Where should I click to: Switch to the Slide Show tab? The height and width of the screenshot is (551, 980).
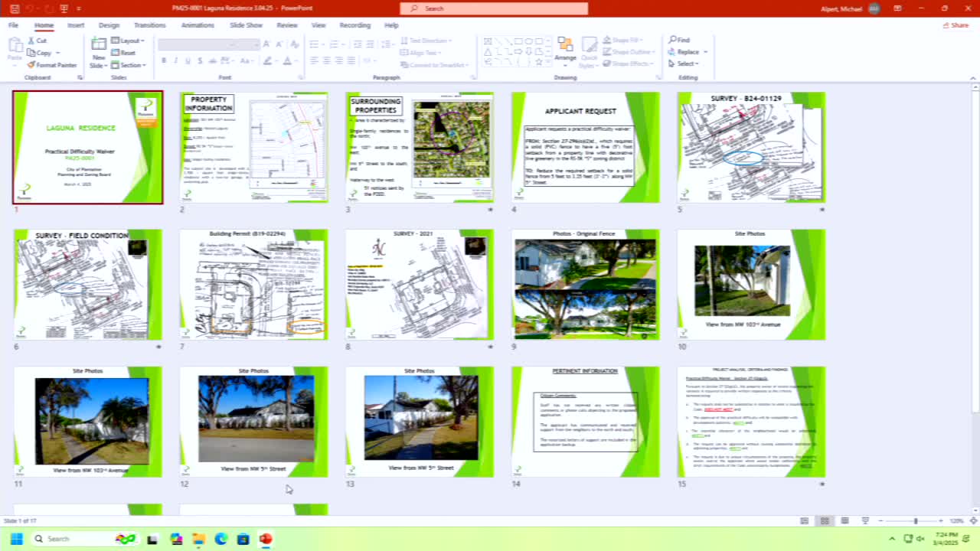click(246, 25)
